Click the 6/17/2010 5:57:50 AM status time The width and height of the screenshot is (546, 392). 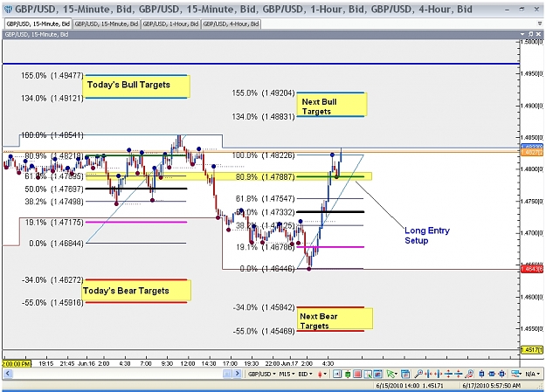click(491, 385)
